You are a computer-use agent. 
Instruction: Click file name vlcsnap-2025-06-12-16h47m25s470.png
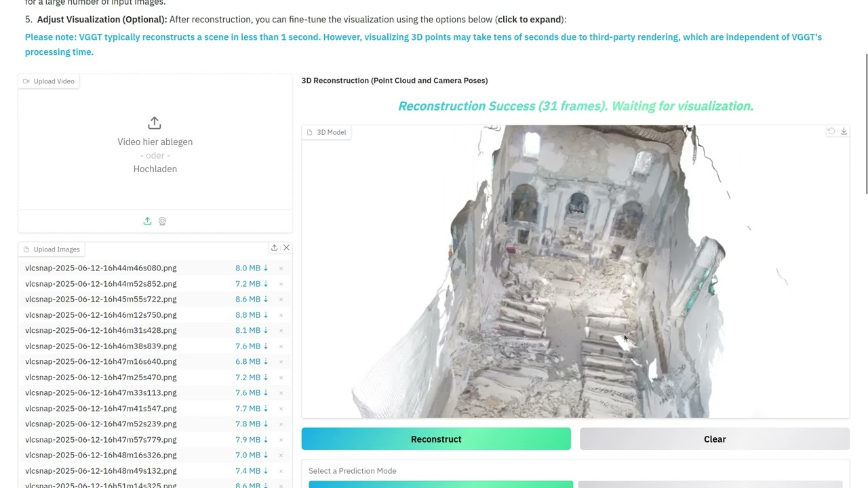click(x=101, y=377)
